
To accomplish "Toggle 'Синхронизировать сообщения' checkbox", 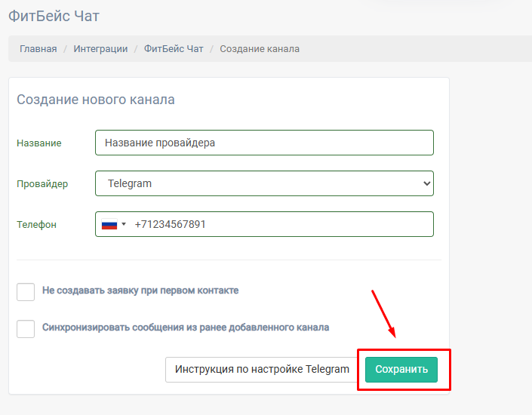I will click(26, 329).
